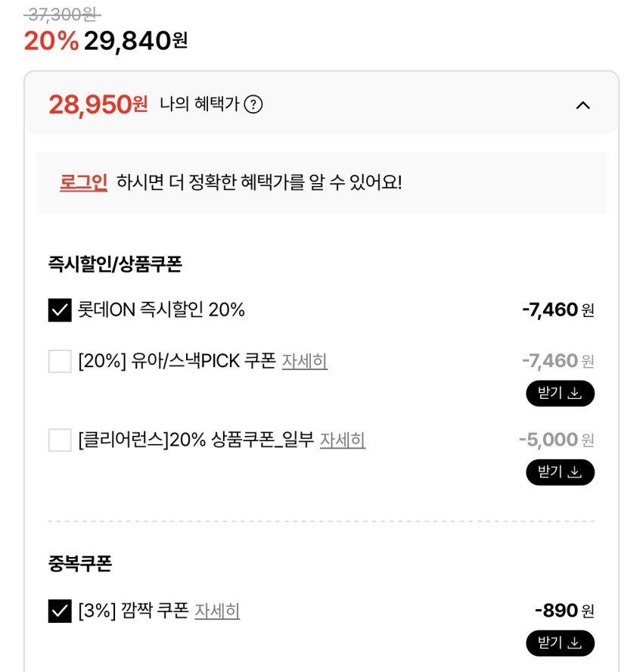
Task: Click the 중복쿠폰 section heading
Action: pos(80,564)
